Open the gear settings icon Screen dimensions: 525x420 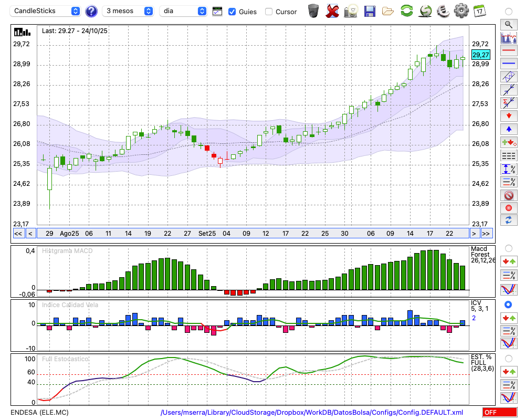click(x=461, y=11)
